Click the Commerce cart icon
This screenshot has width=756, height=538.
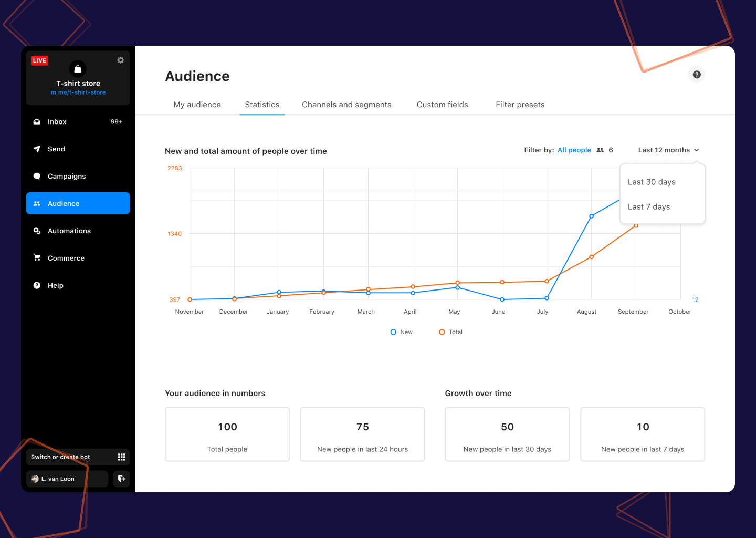coord(37,258)
